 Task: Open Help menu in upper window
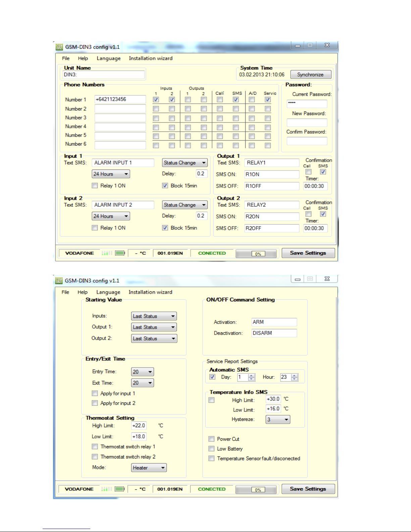tap(83, 58)
